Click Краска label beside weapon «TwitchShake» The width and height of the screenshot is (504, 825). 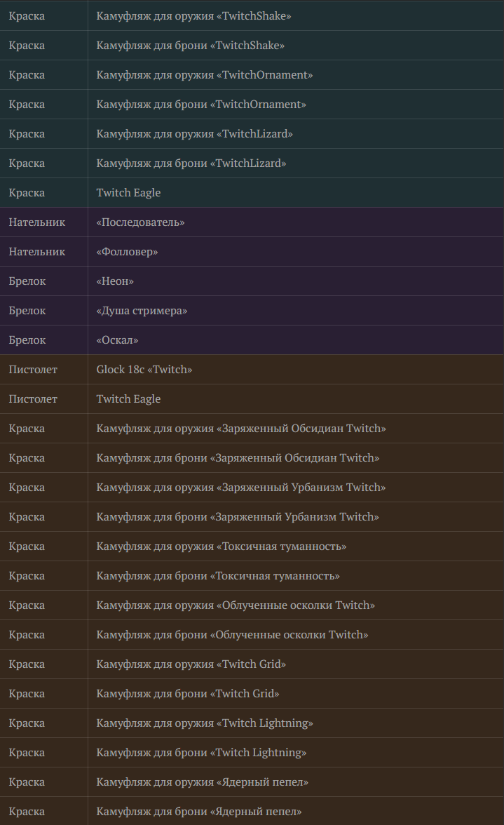tap(27, 15)
